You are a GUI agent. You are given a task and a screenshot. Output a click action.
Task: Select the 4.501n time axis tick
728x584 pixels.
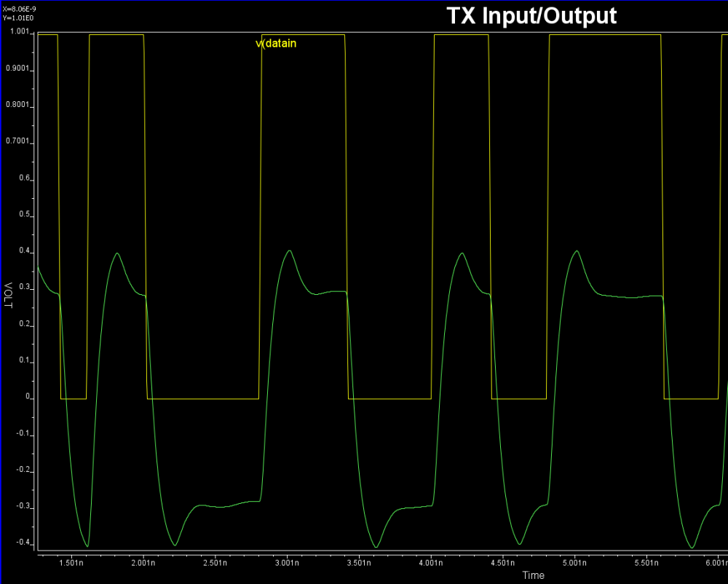point(504,563)
